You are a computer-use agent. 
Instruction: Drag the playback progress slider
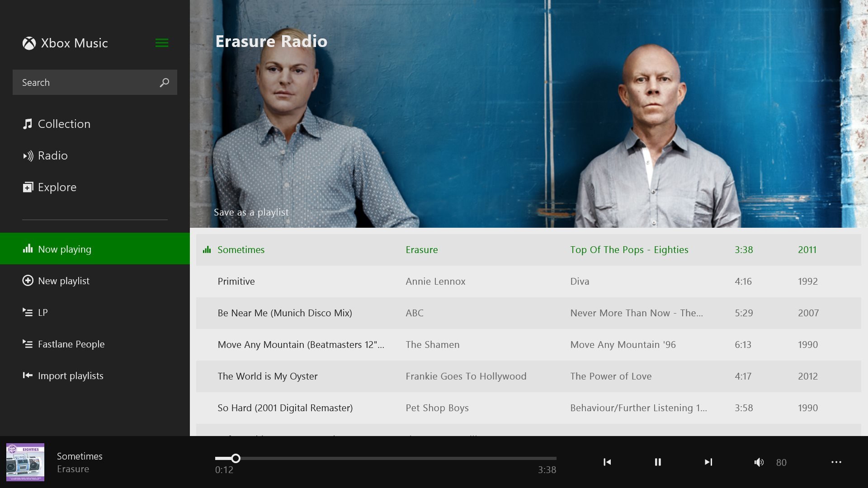[236, 459]
